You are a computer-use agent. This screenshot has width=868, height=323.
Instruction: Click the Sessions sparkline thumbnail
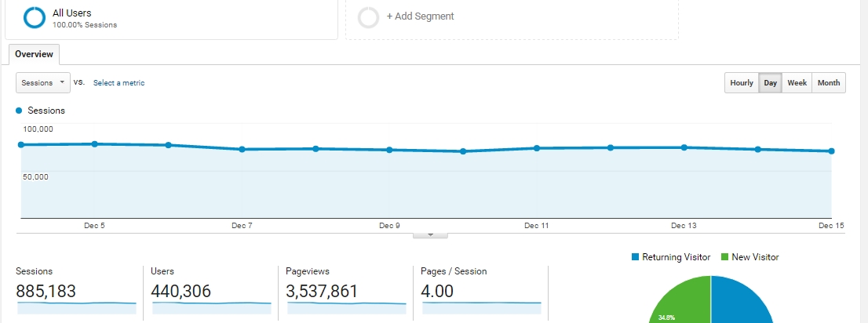[x=76, y=307]
